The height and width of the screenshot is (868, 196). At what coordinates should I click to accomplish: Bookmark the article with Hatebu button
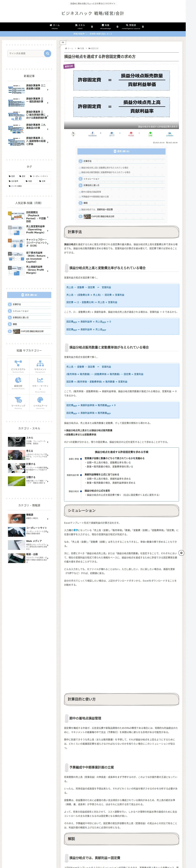112,134
